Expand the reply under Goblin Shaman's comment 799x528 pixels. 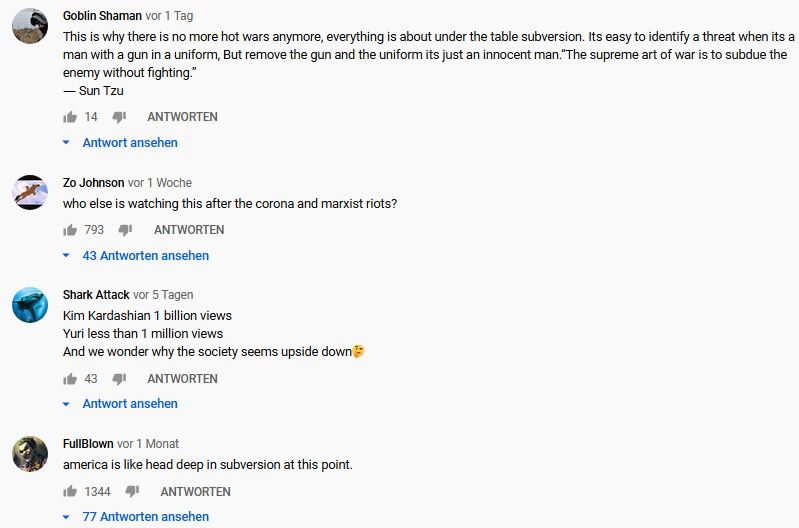[x=130, y=143]
